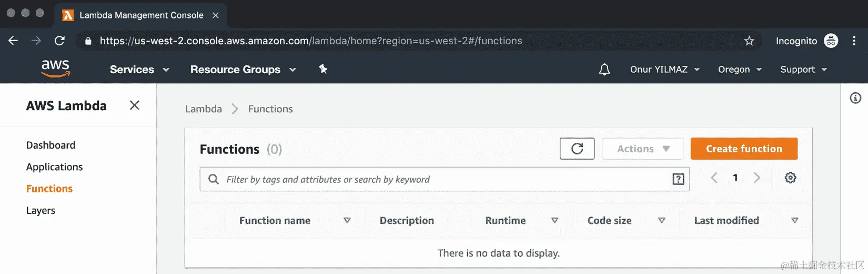Expand the Resource Groups menu
Image resolution: width=868 pixels, height=274 pixels.
[x=243, y=70]
